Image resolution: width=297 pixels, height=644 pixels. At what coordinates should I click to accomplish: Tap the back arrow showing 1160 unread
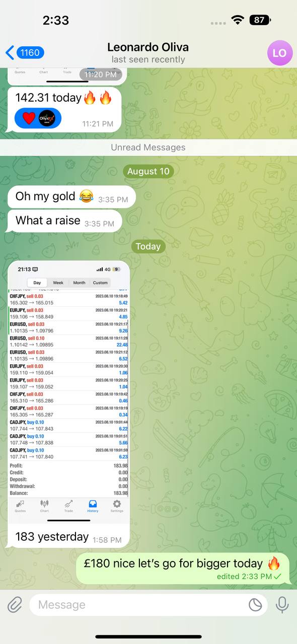[x=25, y=52]
